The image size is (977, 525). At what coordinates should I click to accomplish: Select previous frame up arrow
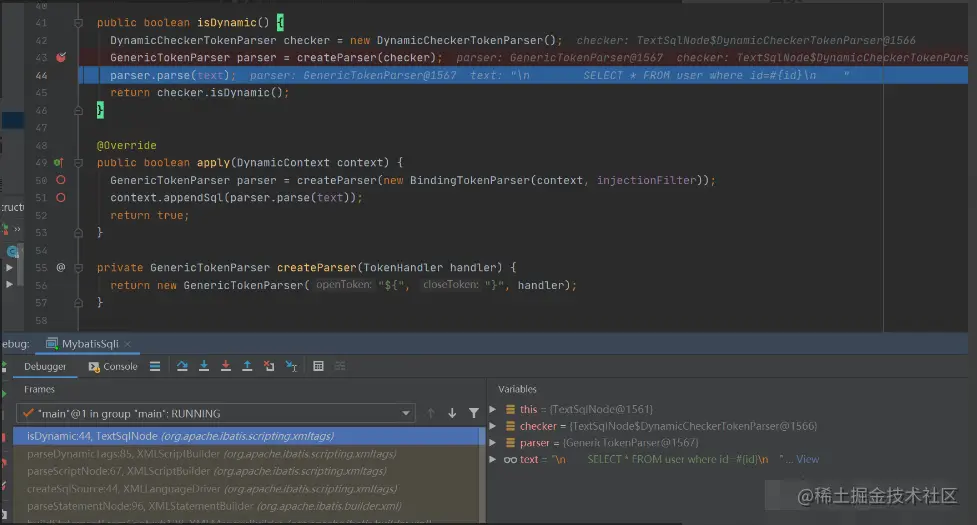pos(431,413)
